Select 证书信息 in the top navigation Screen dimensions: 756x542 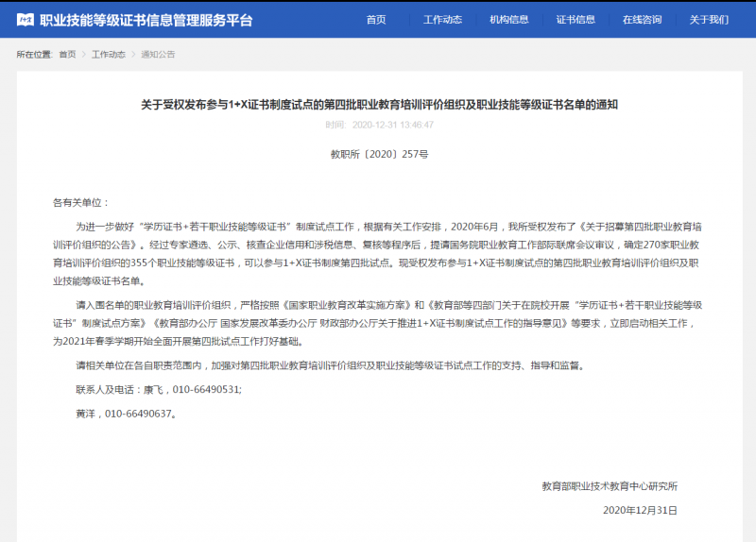[576, 19]
